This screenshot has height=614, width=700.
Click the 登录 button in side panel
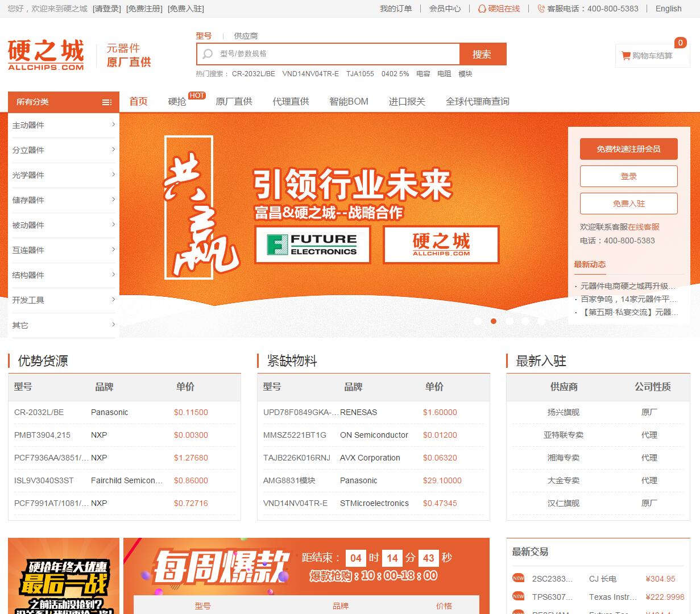coord(628,176)
